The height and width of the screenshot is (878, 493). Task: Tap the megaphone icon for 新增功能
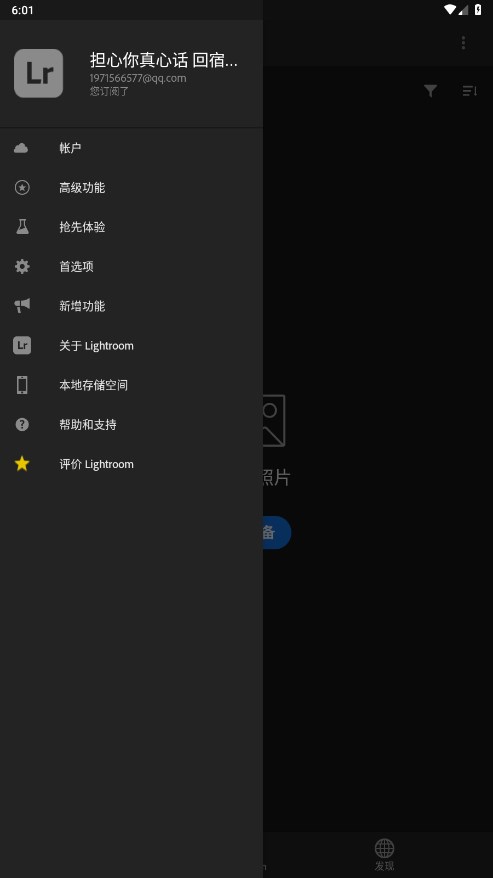(x=22, y=306)
